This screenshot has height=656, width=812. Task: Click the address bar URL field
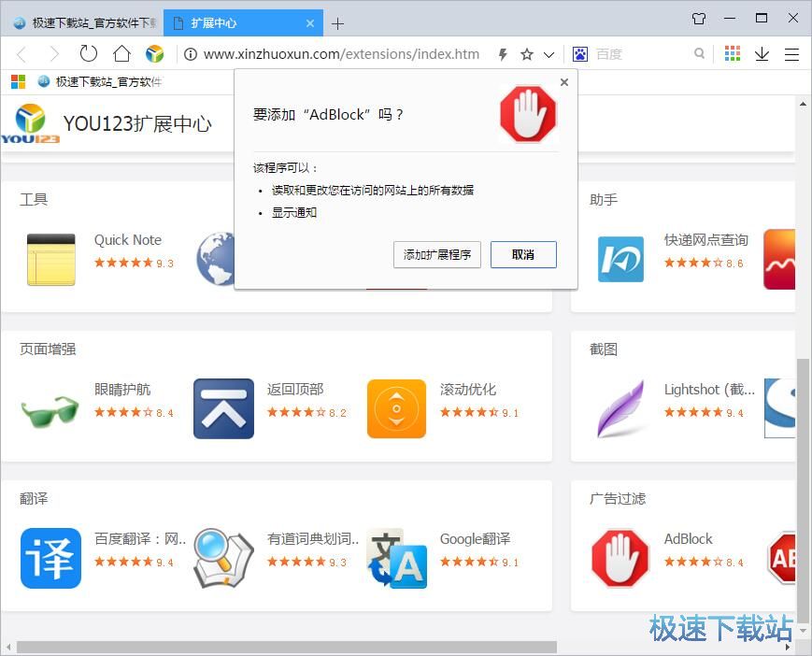341,54
